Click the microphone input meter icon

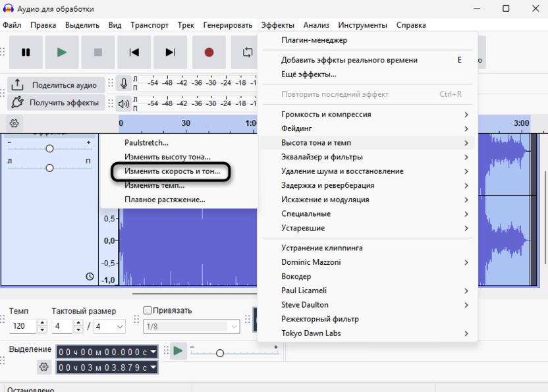click(x=123, y=84)
